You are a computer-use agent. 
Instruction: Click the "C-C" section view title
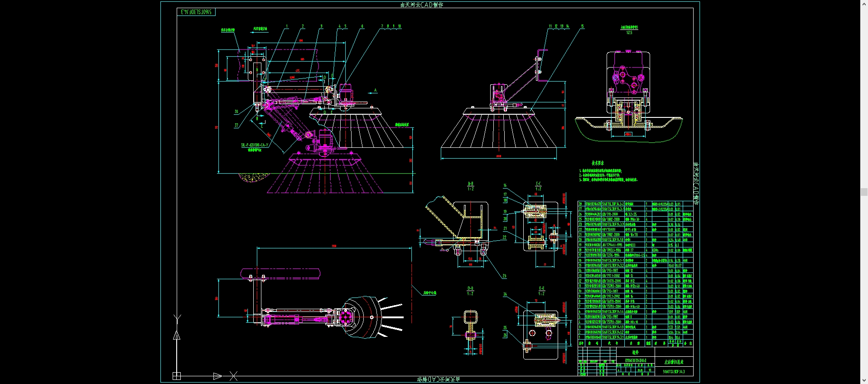538,184
